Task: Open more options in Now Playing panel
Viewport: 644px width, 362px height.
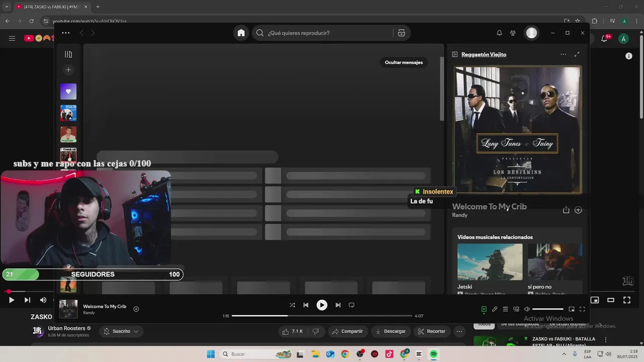Action: pos(563,54)
